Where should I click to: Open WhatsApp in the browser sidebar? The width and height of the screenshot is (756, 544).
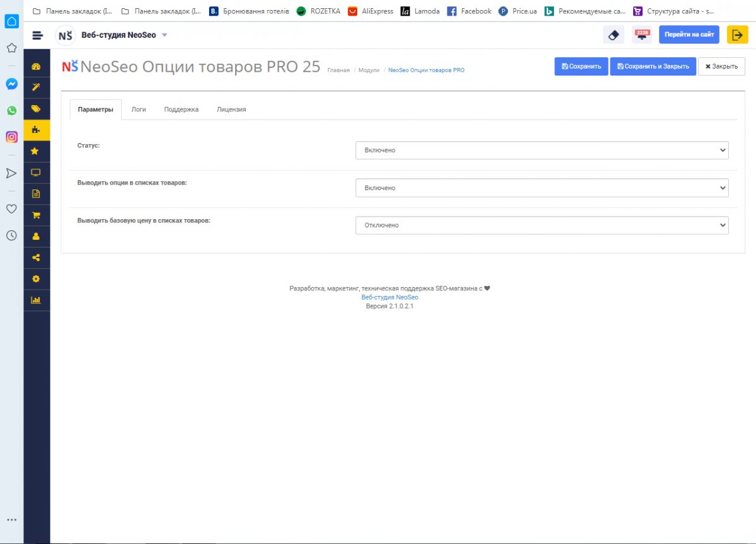[x=11, y=110]
